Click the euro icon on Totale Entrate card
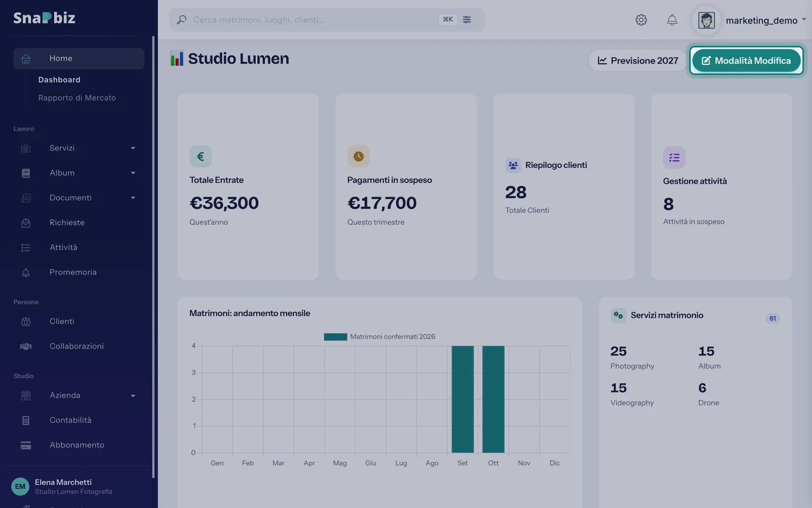This screenshot has width=812, height=508. pos(200,156)
